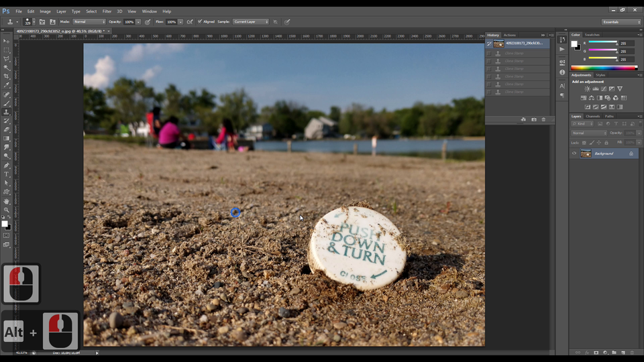Open the brush preset picker arrow

coord(34,21)
